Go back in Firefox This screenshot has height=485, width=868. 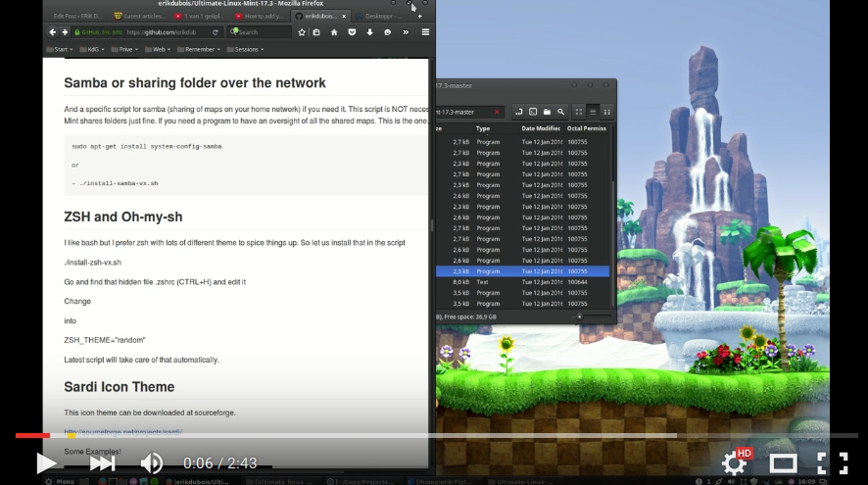coord(53,32)
